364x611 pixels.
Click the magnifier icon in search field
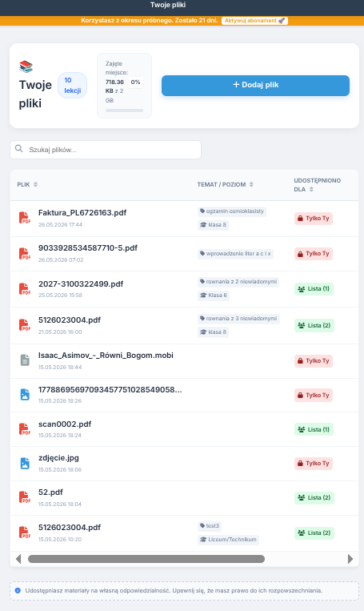[x=18, y=149]
